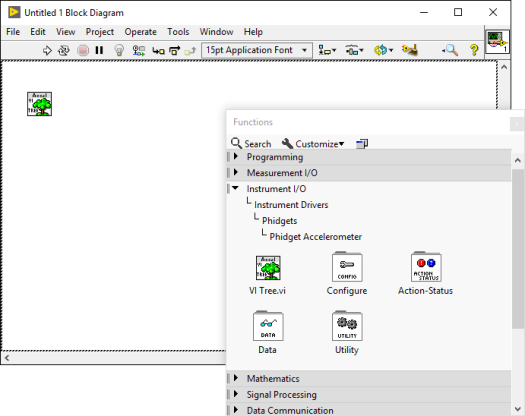Open the Operate menu
Viewport: 525px width, 416px height.
pos(141,32)
